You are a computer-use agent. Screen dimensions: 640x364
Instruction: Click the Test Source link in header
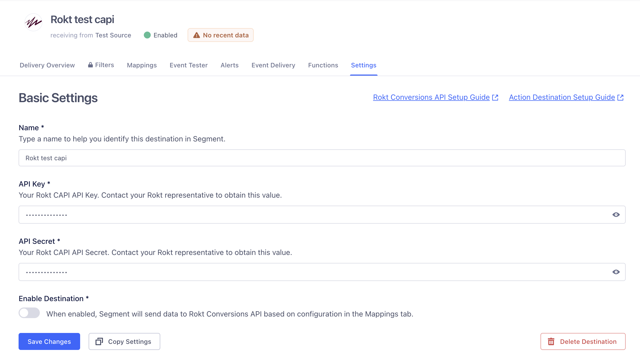113,35
